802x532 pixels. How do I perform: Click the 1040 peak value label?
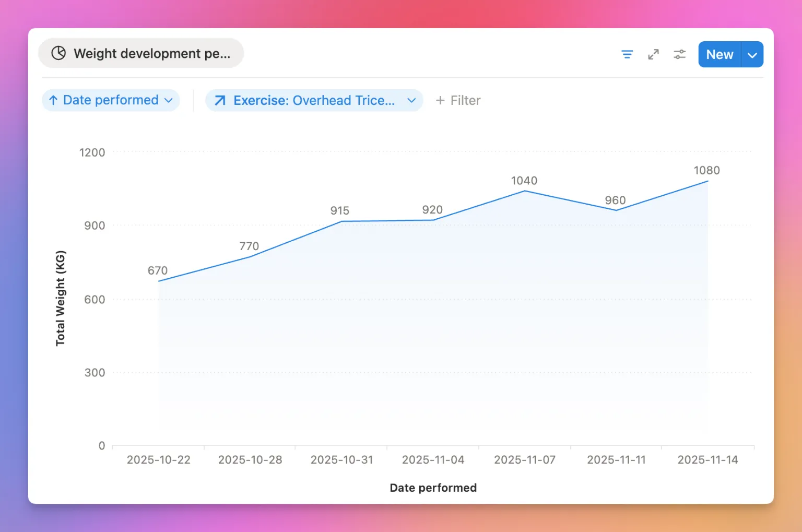[x=524, y=181]
